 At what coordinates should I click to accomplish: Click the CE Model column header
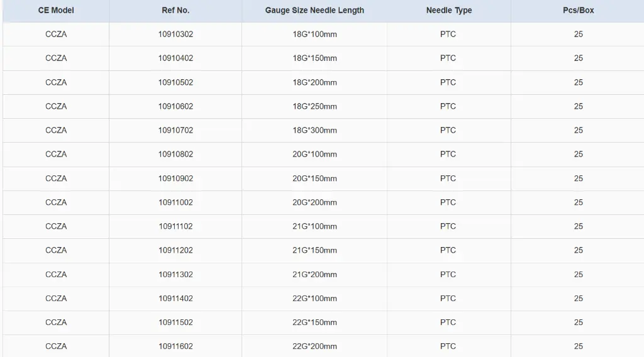[x=56, y=11]
